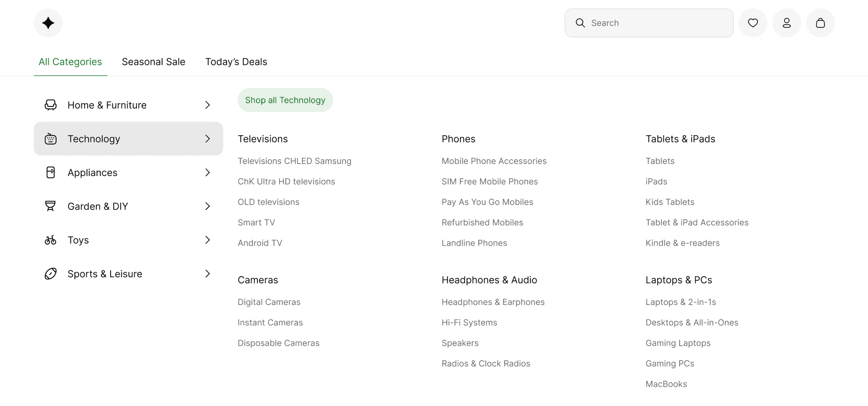The height and width of the screenshot is (406, 868).
Task: Expand the Appliances category chevron
Action: tap(208, 172)
